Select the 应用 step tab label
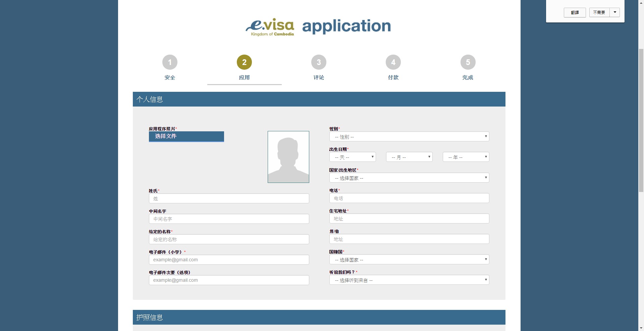This screenshot has height=331, width=644. [x=244, y=77]
